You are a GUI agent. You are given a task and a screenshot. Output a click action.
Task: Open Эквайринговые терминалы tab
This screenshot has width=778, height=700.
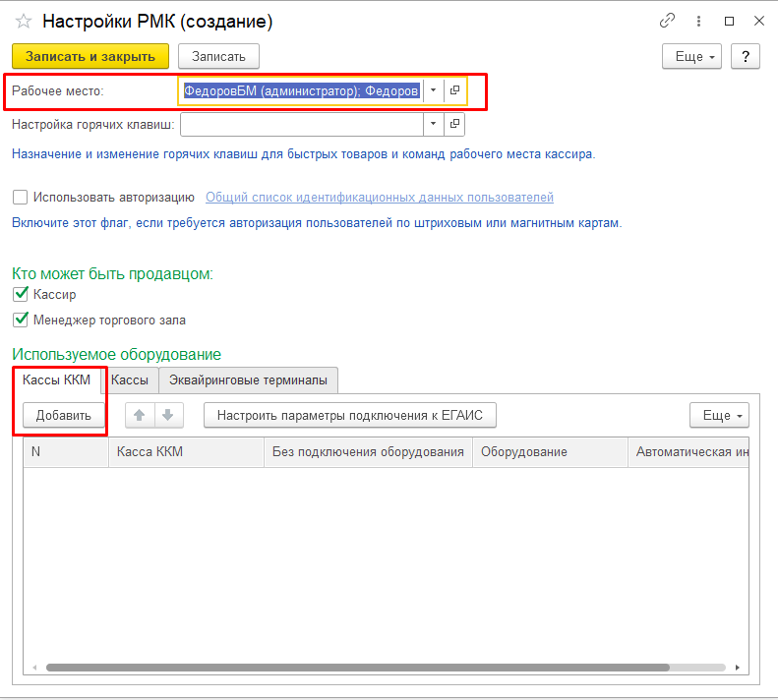click(x=248, y=379)
